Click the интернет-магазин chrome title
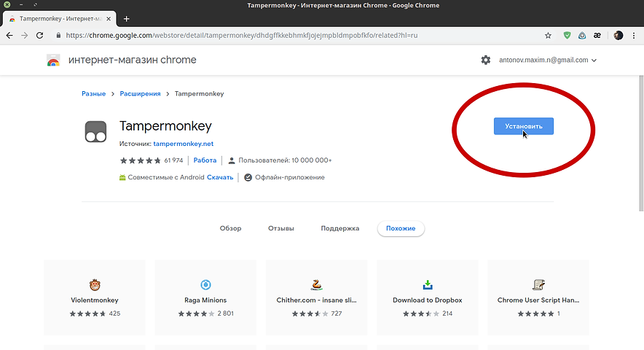This screenshot has height=350, width=644. click(x=133, y=60)
